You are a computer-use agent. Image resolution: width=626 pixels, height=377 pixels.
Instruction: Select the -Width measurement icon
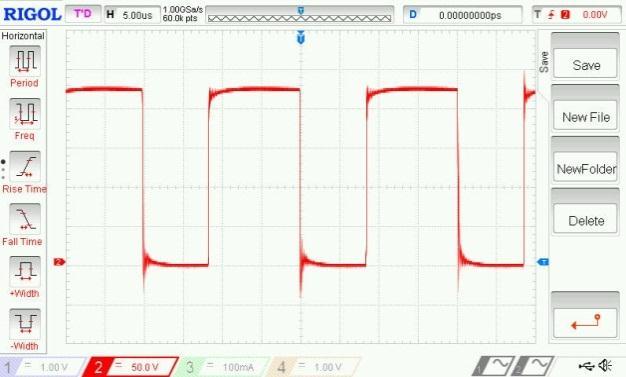25,324
